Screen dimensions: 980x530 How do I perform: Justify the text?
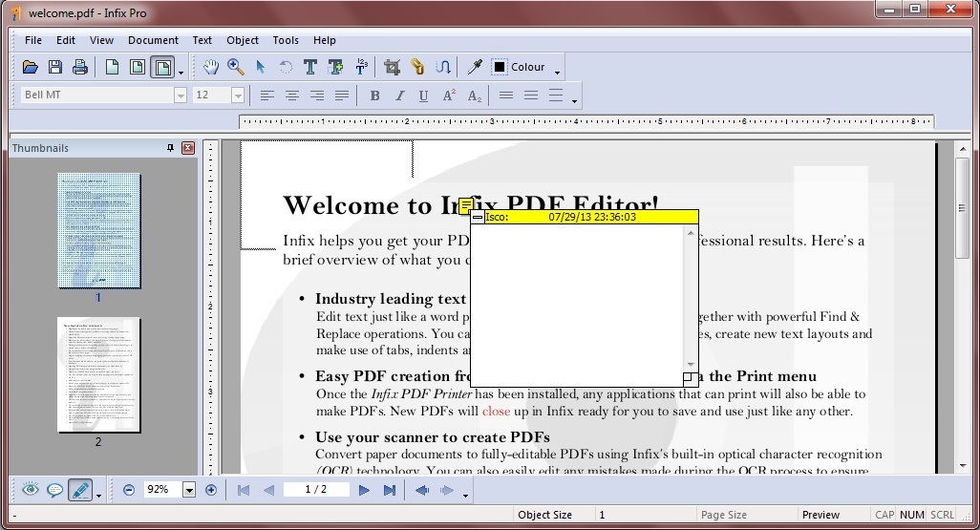click(x=342, y=95)
